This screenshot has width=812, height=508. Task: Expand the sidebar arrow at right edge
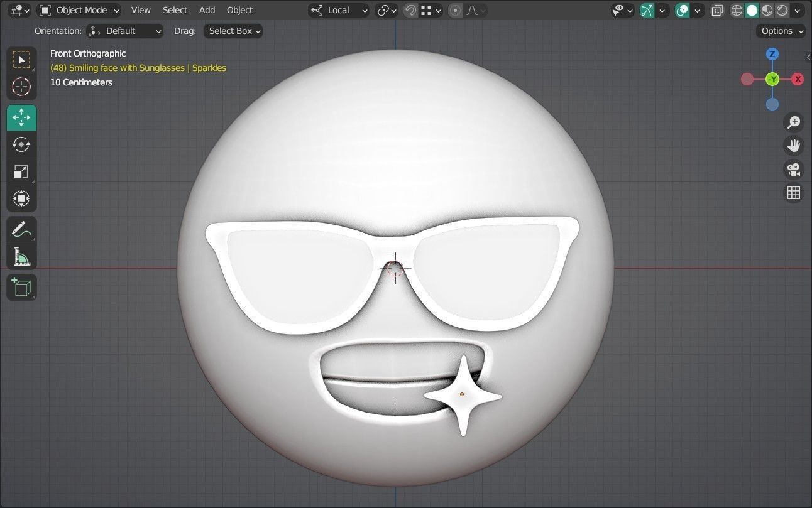pyautogui.click(x=808, y=57)
